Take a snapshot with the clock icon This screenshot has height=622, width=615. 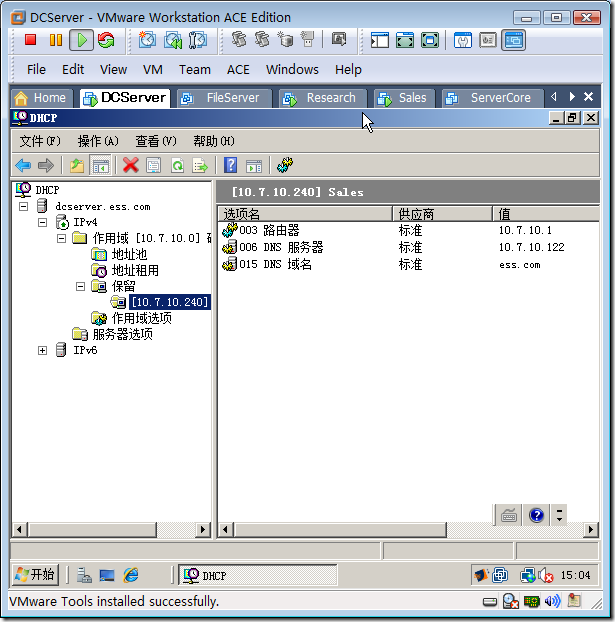tap(147, 40)
